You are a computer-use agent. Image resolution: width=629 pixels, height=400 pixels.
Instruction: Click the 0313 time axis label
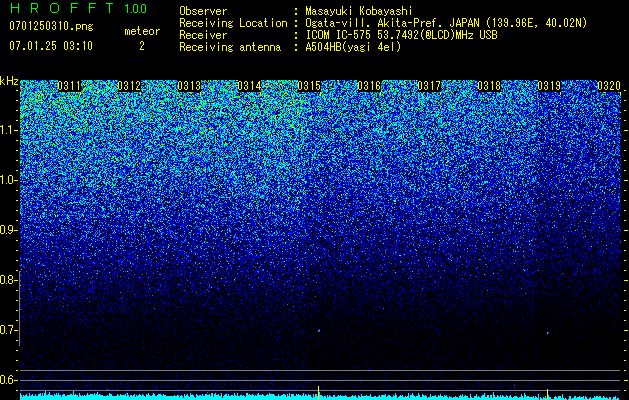pos(189,86)
